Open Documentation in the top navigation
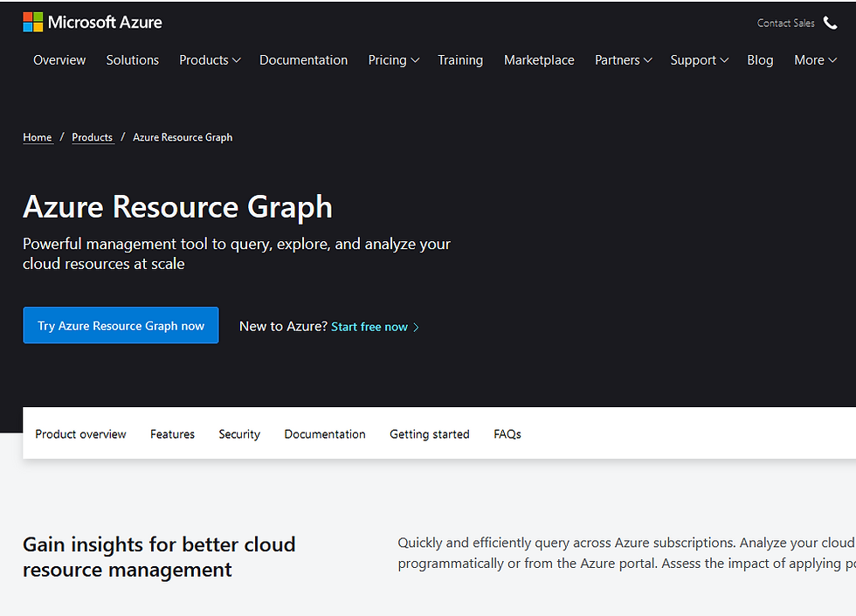The image size is (856, 616). [x=304, y=60]
